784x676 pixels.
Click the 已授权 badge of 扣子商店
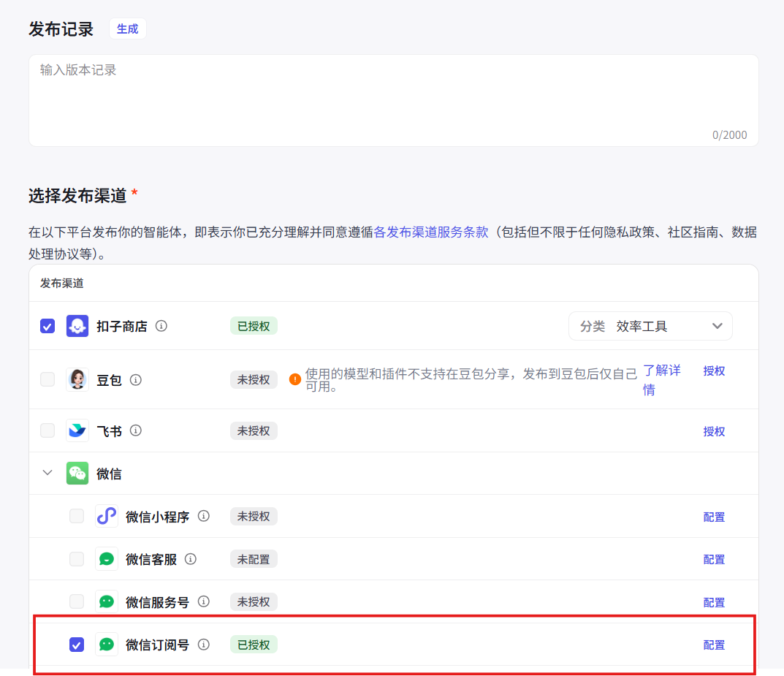[x=254, y=326]
